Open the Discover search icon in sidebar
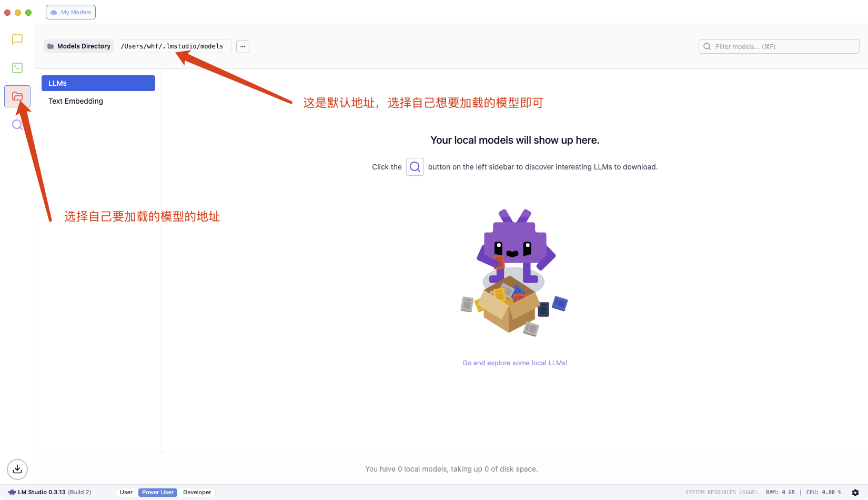868x500 pixels. pos(17,125)
